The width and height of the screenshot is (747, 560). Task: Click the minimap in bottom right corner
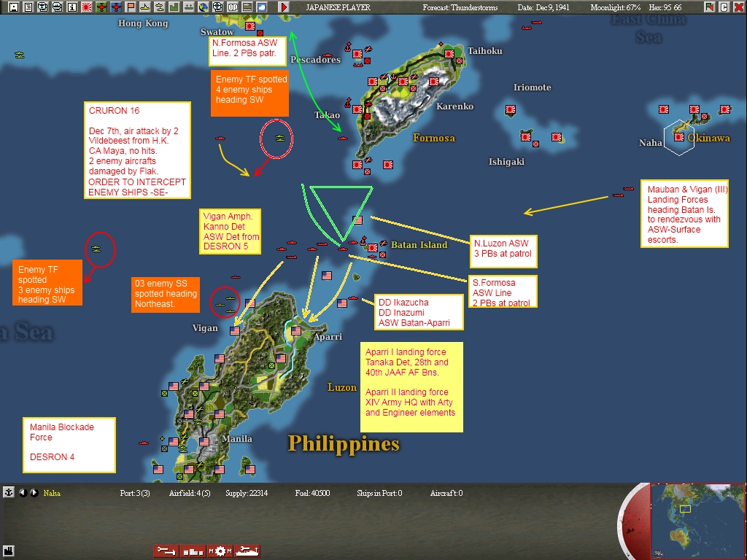point(697,521)
